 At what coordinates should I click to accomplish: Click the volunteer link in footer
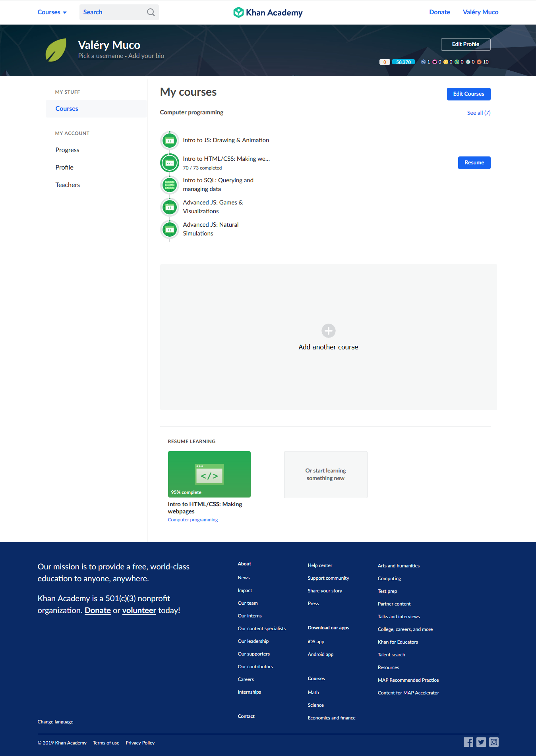tap(139, 610)
